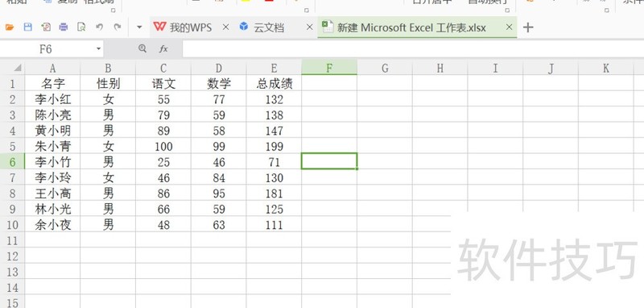The width and height of the screenshot is (644, 308).
Task: Select the cell containing 李小玲
Action: coord(52,177)
